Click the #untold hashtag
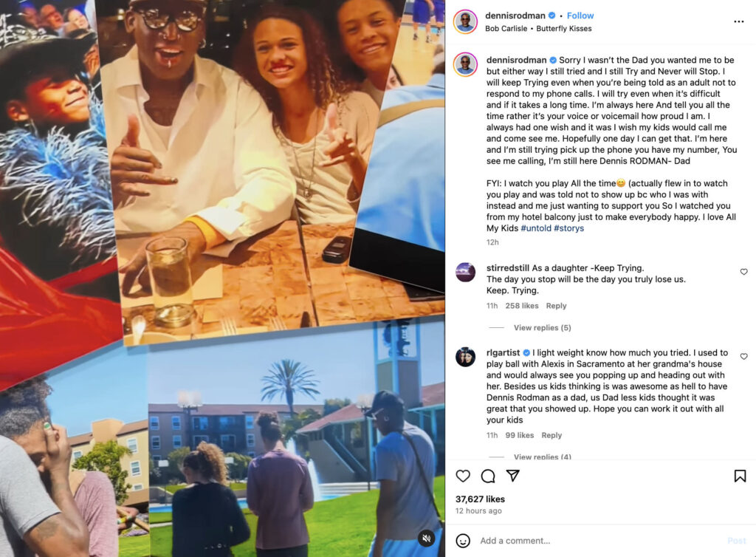The height and width of the screenshot is (557, 756). 536,228
